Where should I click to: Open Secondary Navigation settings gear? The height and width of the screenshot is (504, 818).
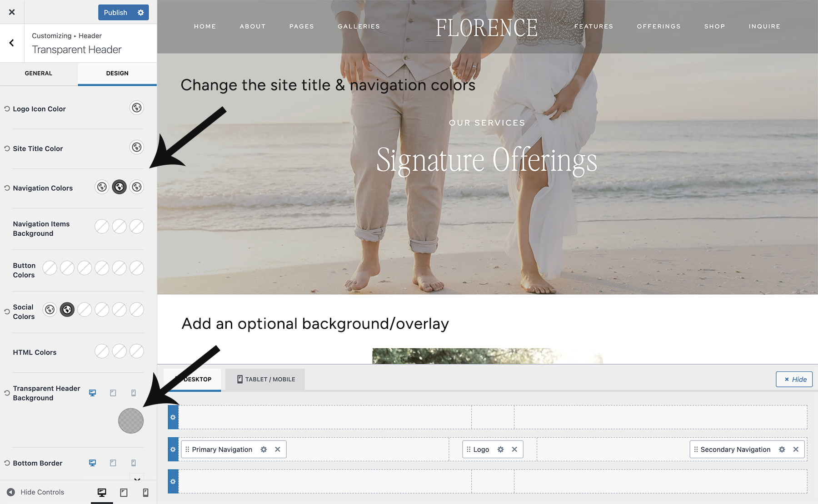(782, 450)
